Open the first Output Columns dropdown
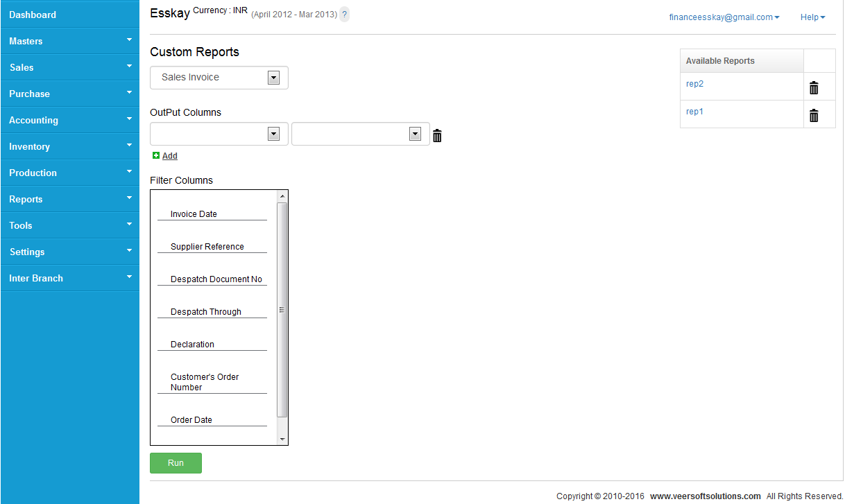Image resolution: width=845 pixels, height=504 pixels. click(273, 134)
